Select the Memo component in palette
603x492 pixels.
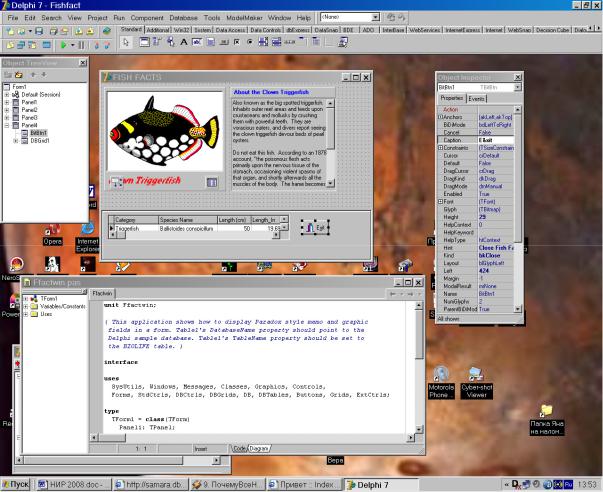click(210, 42)
